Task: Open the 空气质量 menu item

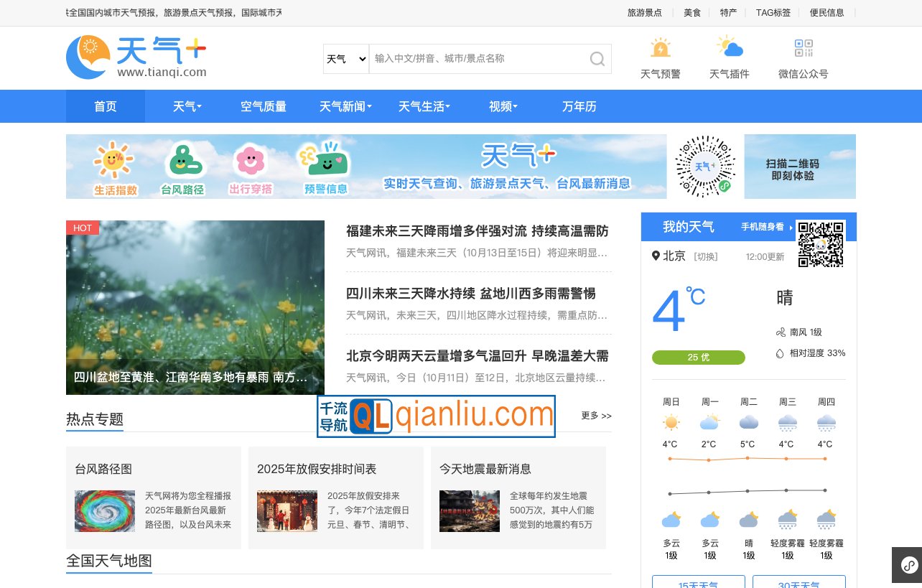Action: 264,106
